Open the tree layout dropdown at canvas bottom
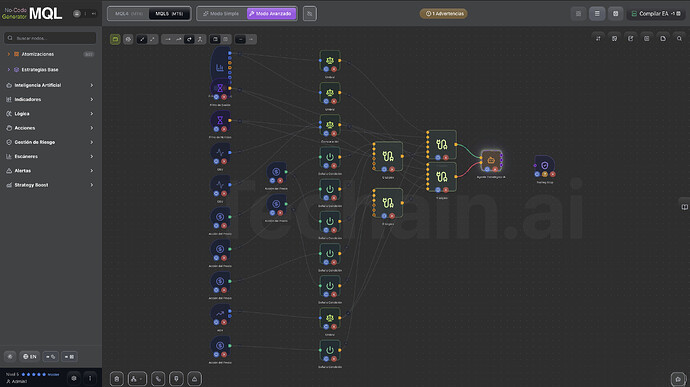This screenshot has width=690, height=387. click(x=137, y=379)
